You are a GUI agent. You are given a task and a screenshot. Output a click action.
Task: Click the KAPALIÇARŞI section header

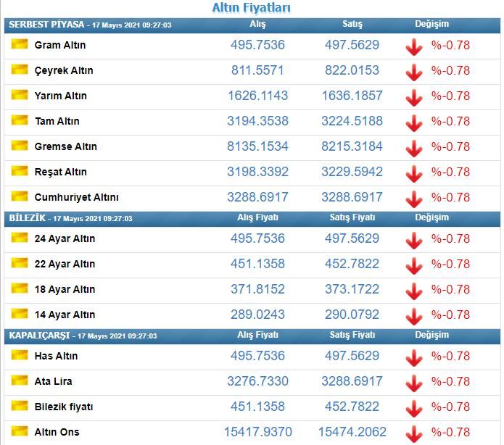(x=39, y=336)
